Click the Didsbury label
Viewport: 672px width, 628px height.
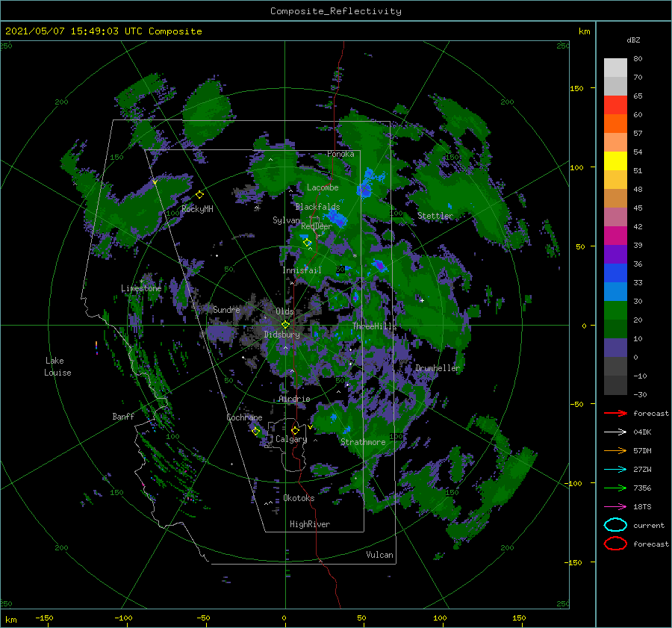coord(281,335)
